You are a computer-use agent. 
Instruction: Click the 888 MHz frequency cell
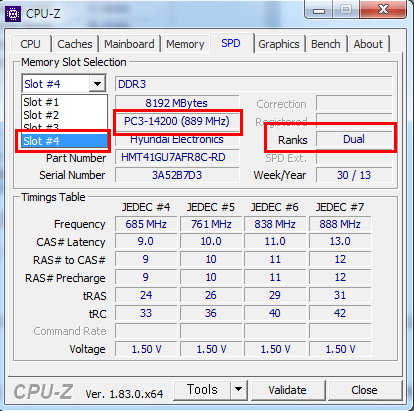coord(340,224)
